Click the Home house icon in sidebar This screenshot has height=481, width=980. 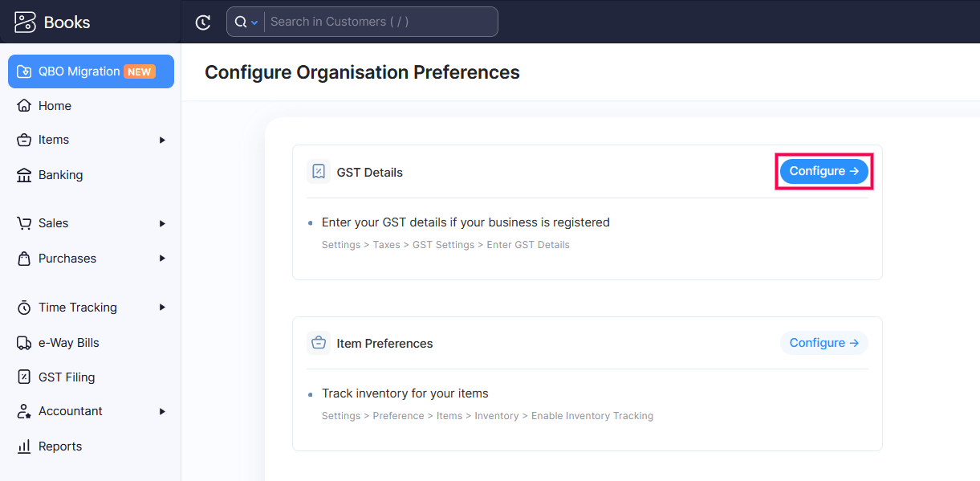pyautogui.click(x=24, y=106)
